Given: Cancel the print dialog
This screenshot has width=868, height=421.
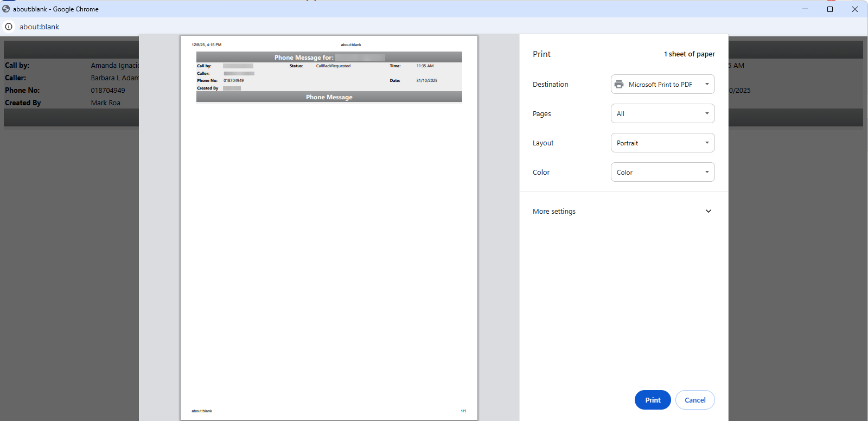Looking at the screenshot, I should [x=695, y=400].
